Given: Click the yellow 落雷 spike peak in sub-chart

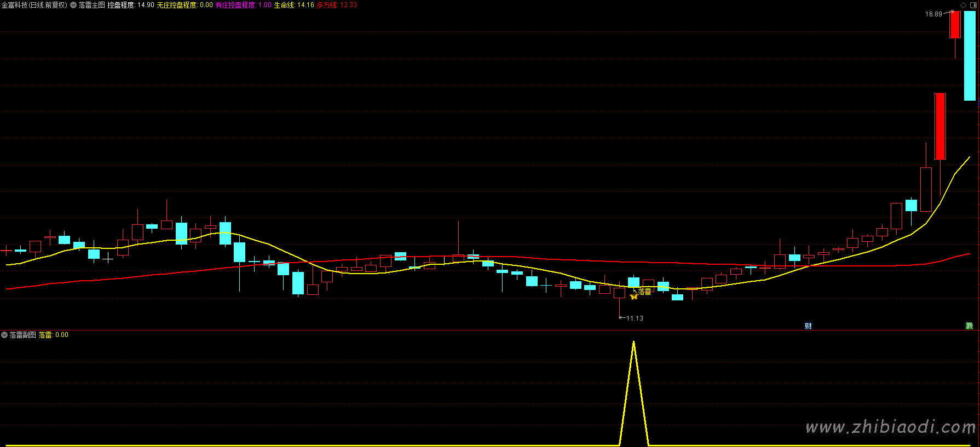Looking at the screenshot, I should point(633,342).
